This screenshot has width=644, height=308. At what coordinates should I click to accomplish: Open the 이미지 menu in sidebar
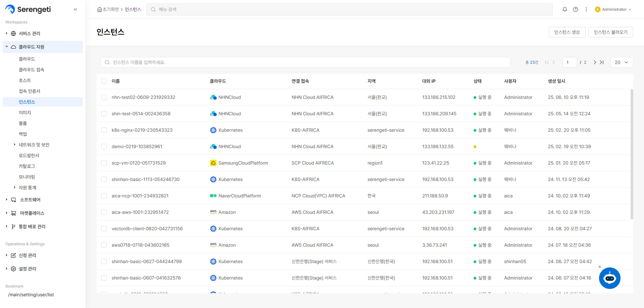[25, 113]
